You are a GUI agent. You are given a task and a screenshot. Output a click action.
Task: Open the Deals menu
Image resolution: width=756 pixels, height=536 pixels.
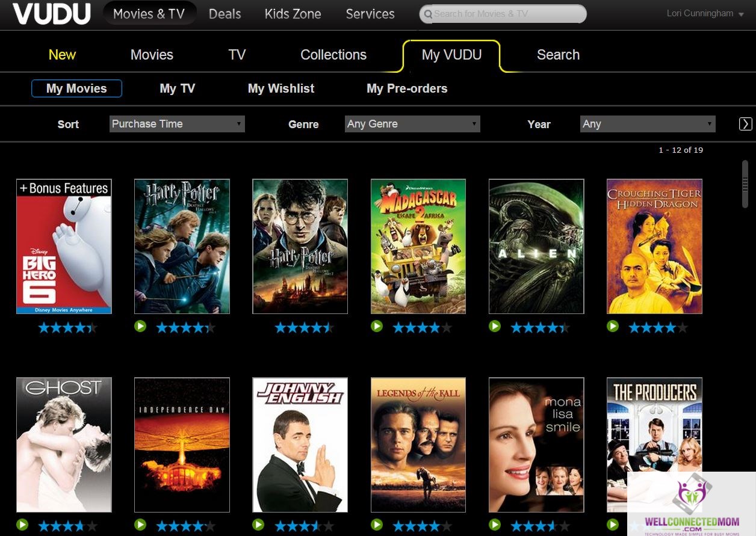(x=225, y=13)
